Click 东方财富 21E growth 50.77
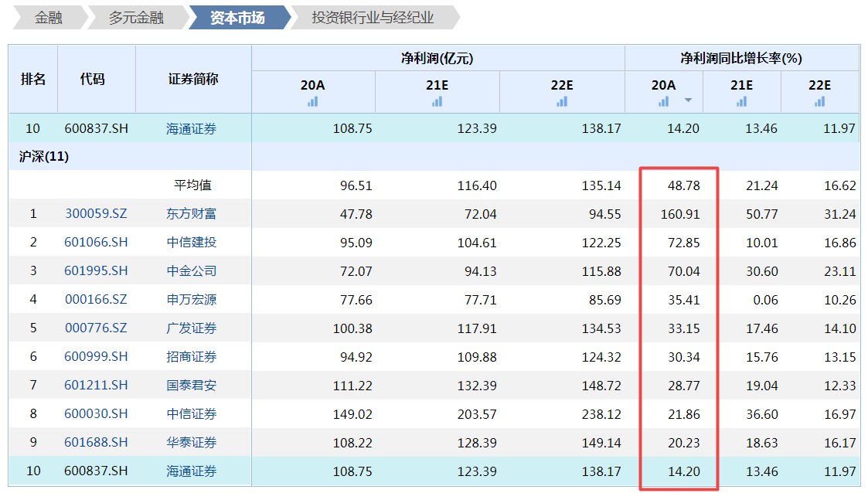The width and height of the screenshot is (868, 493). point(761,214)
